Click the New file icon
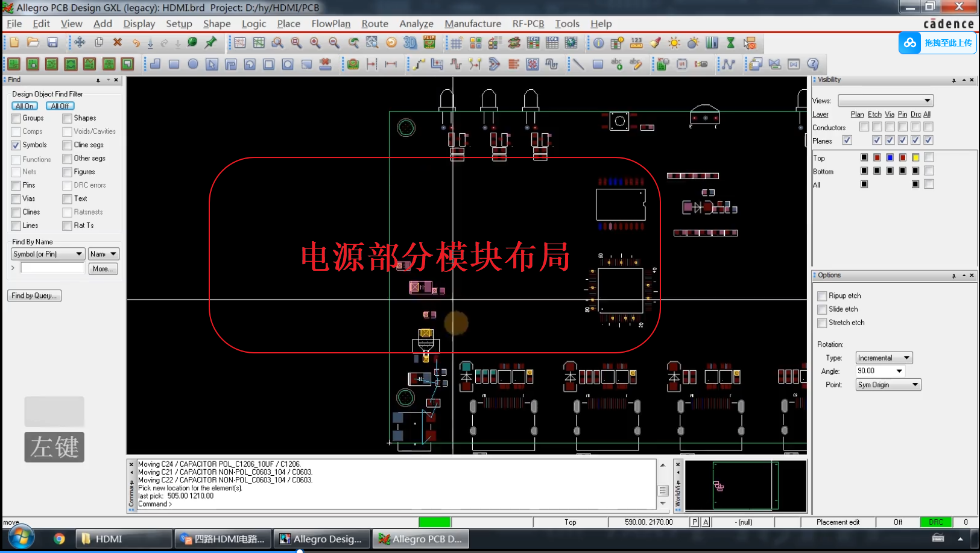Image resolution: width=980 pixels, height=553 pixels. tap(14, 43)
